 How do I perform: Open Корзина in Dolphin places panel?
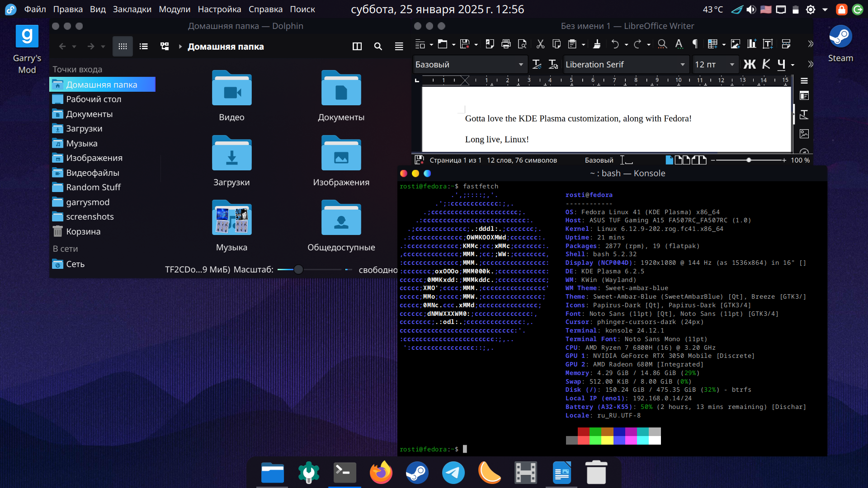pyautogui.click(x=102, y=231)
